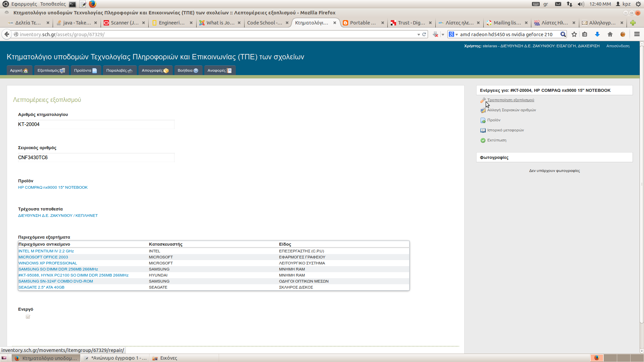This screenshot has width=644, height=362.
Task: Click the green check icon for Εκτύπωση
Action: [483, 140]
